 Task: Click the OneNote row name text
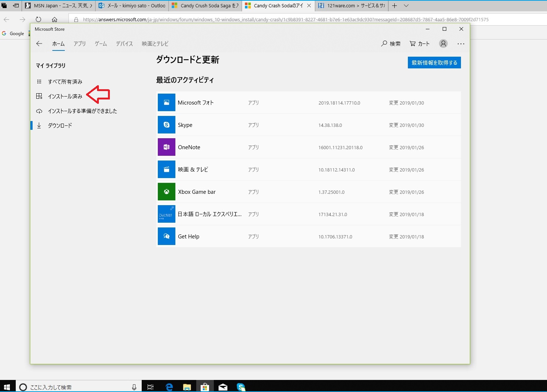[189, 147]
